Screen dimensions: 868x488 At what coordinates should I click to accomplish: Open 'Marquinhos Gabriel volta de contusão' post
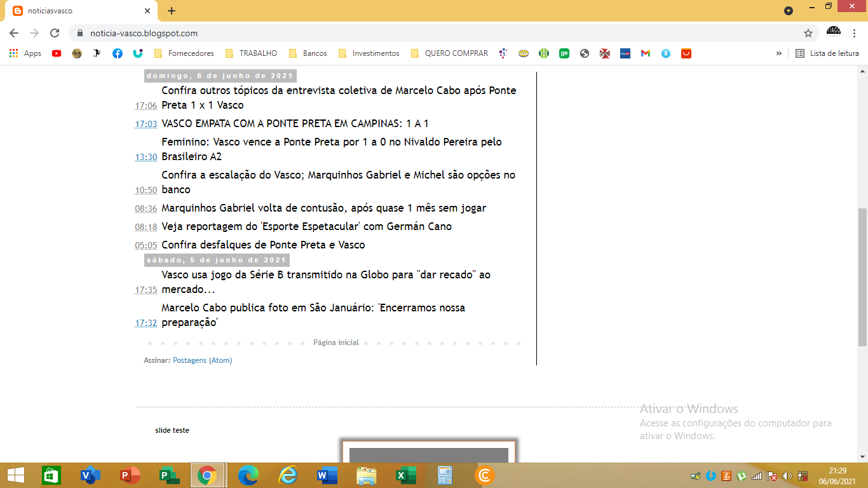(324, 208)
